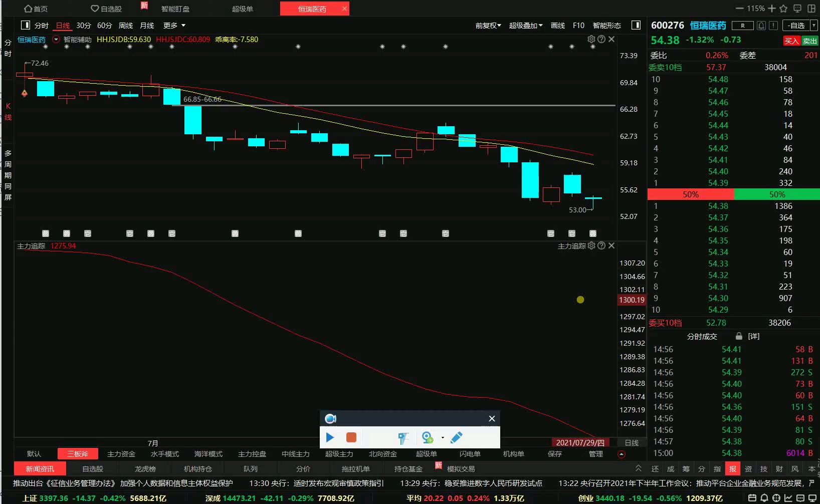Open the 智能形态 pattern tool

pos(607,26)
